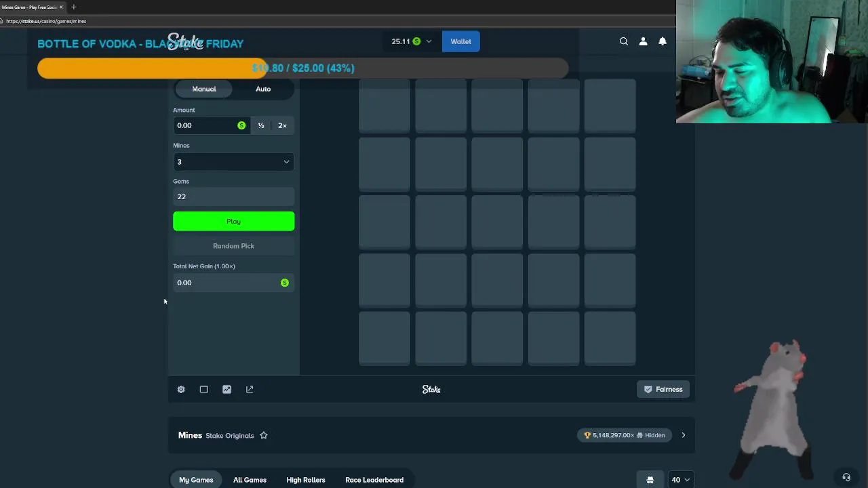Open game settings gear icon
Screen dimensions: 868x488
[181, 389]
